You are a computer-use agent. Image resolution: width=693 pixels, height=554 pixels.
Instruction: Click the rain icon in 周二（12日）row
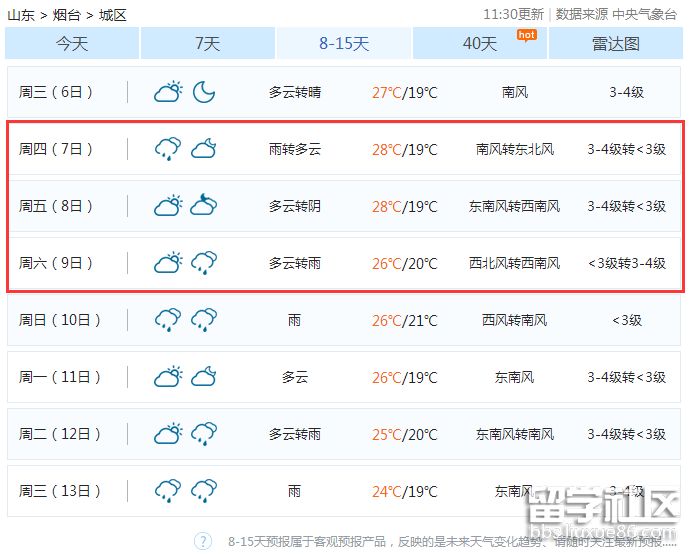coord(204,434)
